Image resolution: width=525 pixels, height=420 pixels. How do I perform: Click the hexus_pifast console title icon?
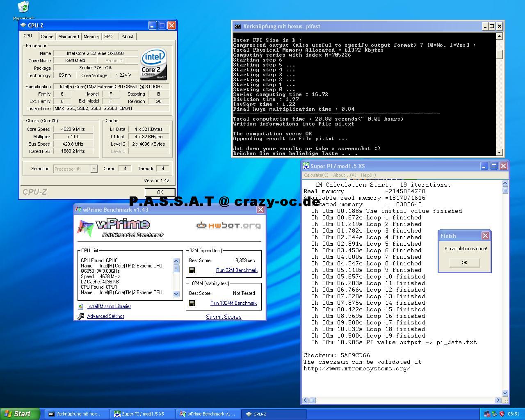coord(237,26)
